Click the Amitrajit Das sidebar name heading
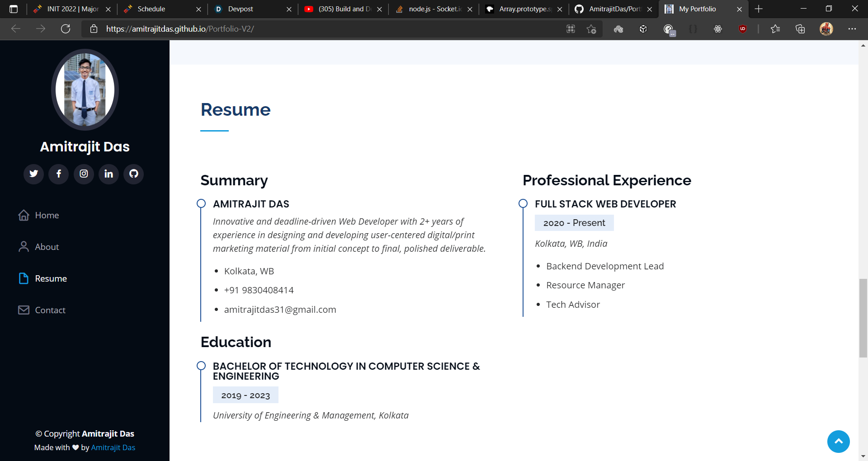The image size is (868, 461). point(85,147)
